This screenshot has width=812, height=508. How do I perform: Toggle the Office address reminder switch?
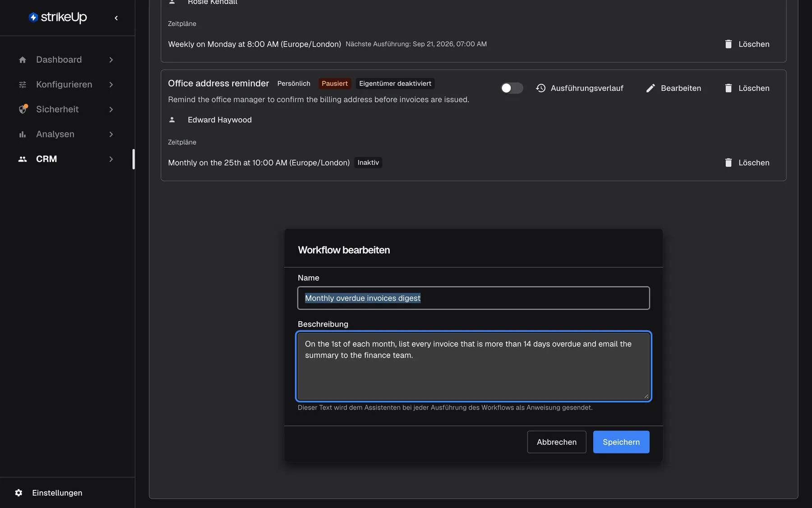[512, 88]
